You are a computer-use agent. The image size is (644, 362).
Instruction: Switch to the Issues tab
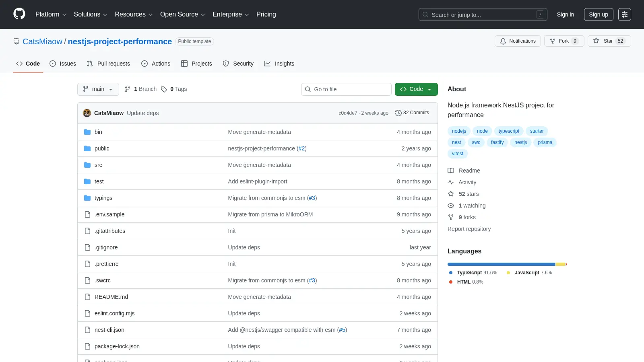click(x=63, y=64)
